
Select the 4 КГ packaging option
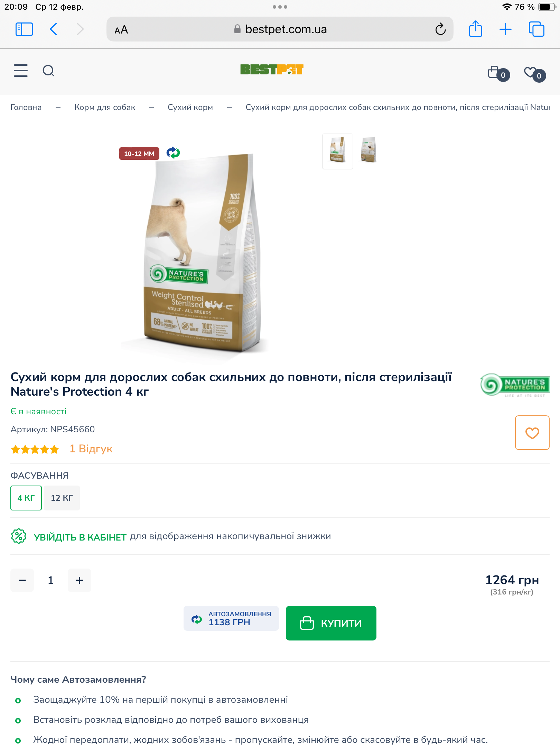26,498
